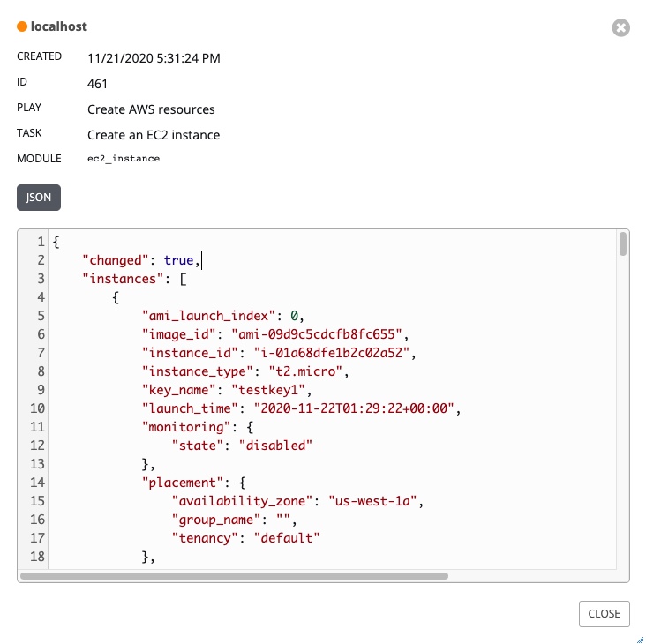Click the availability_zone value us-west-1a
646x644 pixels.
(x=375, y=501)
